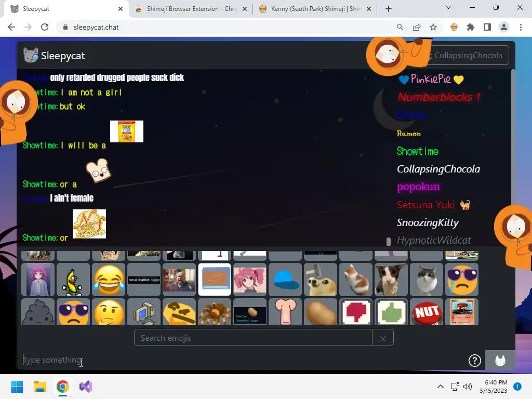Focus the Type something message box
532x399 pixels.
point(243,360)
